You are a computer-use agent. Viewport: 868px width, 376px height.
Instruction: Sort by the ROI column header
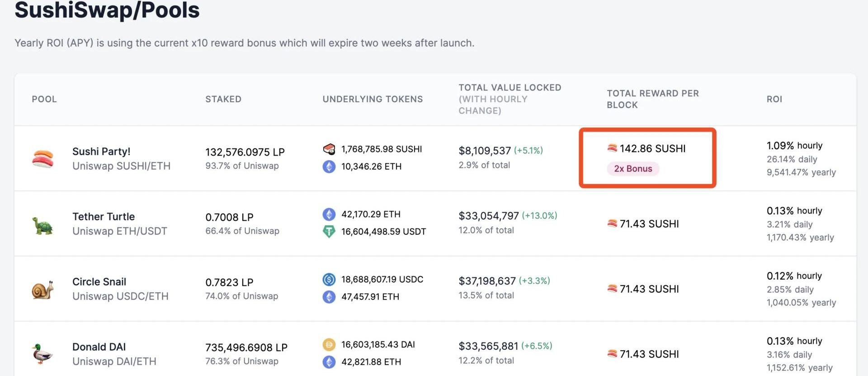[774, 99]
